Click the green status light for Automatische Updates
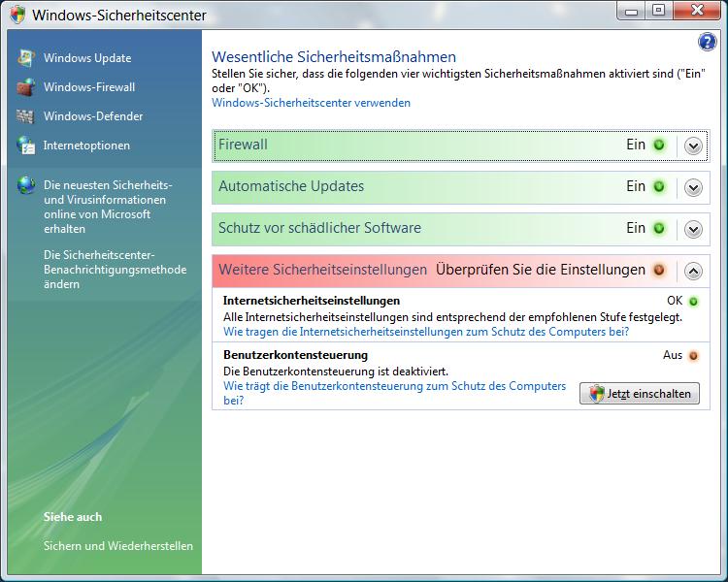This screenshot has width=728, height=582. coord(659,186)
